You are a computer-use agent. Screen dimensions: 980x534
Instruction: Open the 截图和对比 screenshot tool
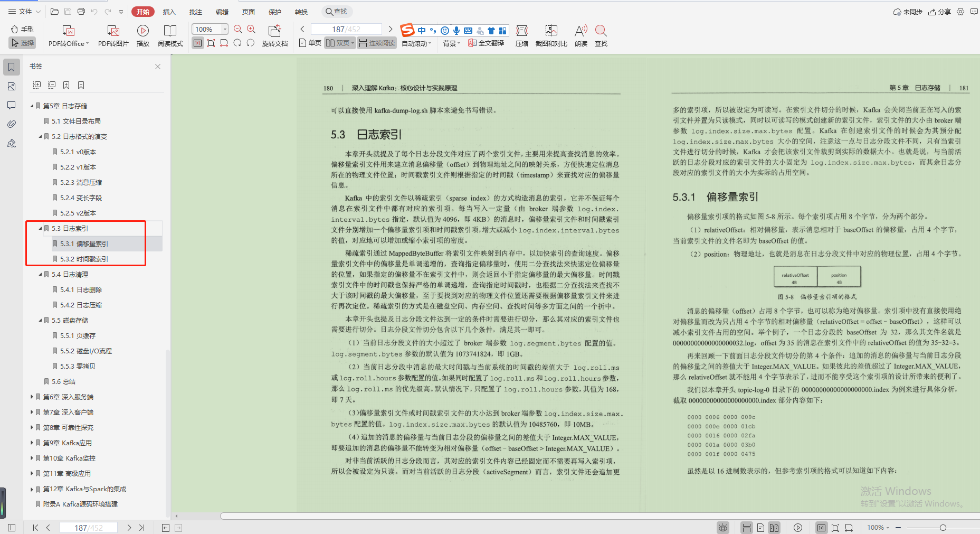point(551,31)
